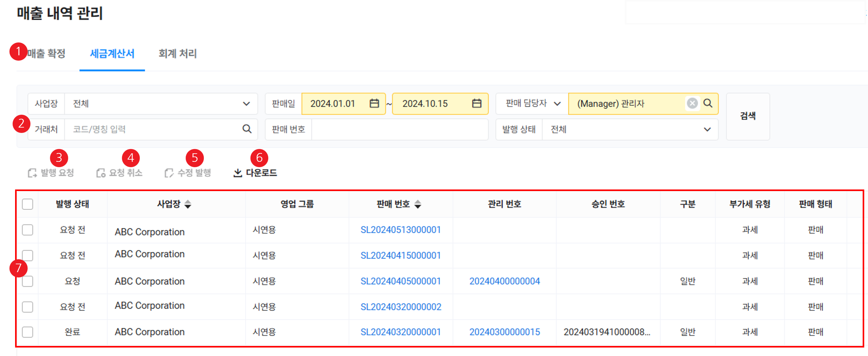Open sales number link SL20240405000001
The height and width of the screenshot is (356, 868).
[x=400, y=281]
